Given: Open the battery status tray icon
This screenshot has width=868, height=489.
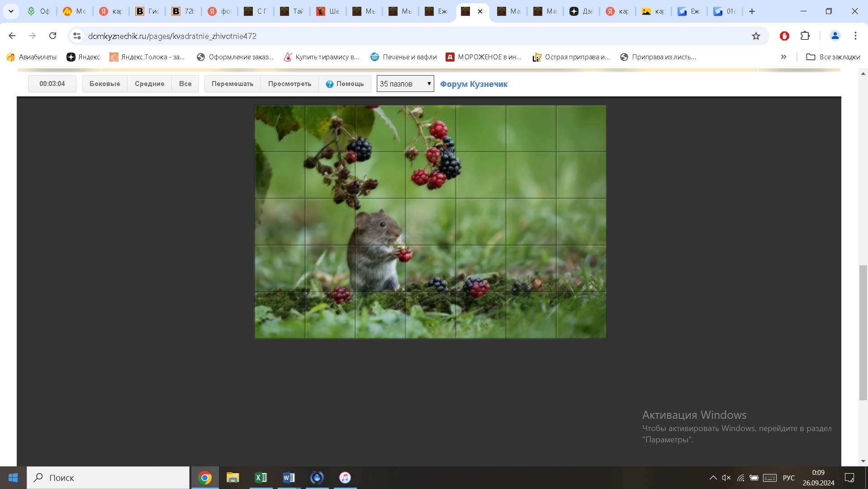Looking at the screenshot, I should [x=754, y=478].
